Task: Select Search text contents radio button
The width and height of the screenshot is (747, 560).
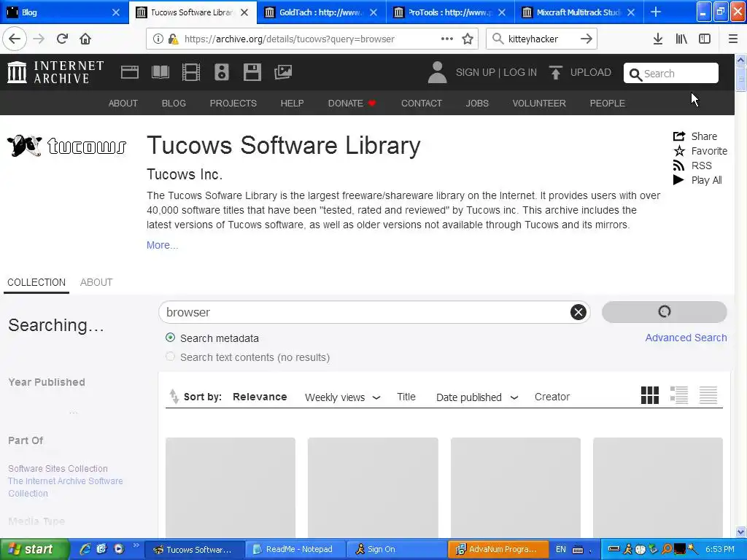Action: [170, 357]
